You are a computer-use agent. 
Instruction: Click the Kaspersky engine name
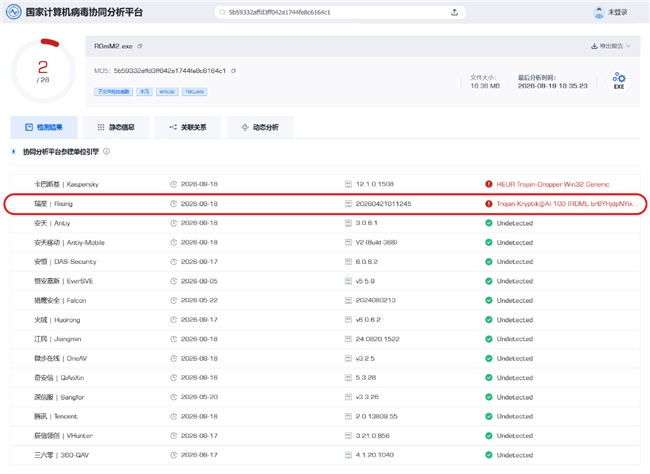[66, 184]
